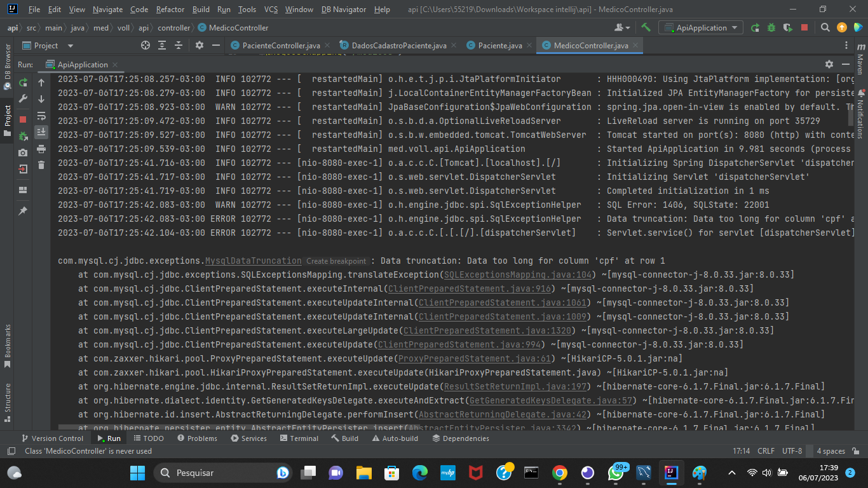Open UTF-8 encoding selector

pos(792,451)
